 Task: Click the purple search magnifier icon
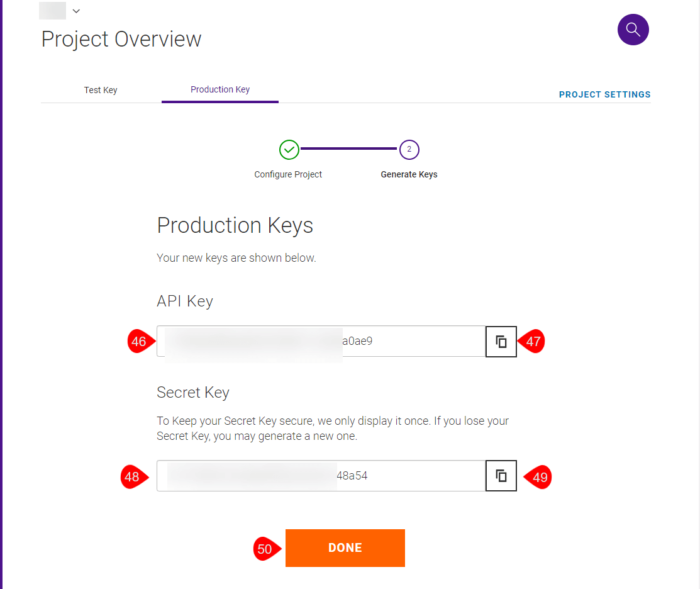pos(633,30)
